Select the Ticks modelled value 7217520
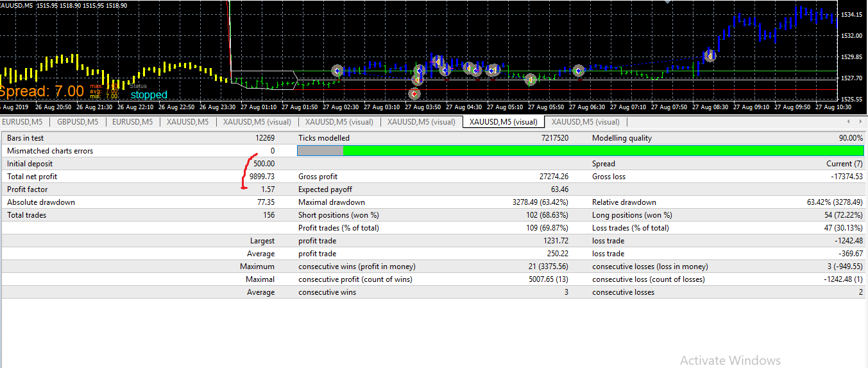The height and width of the screenshot is (368, 868). pos(554,138)
